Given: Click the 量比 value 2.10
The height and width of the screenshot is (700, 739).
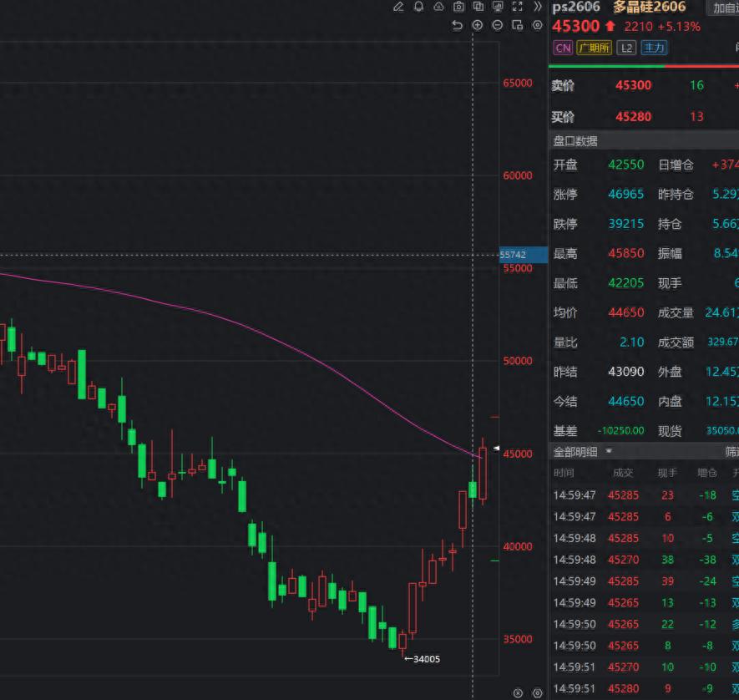Looking at the screenshot, I should (631, 342).
